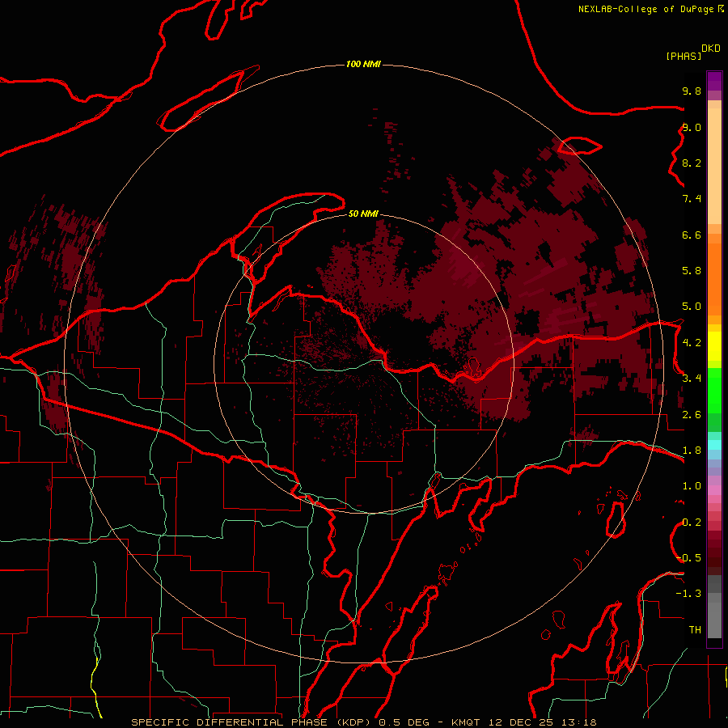Image resolution: width=728 pixels, height=728 pixels.
Task: Pick the cyan band of the color bar
Action: (x=714, y=445)
